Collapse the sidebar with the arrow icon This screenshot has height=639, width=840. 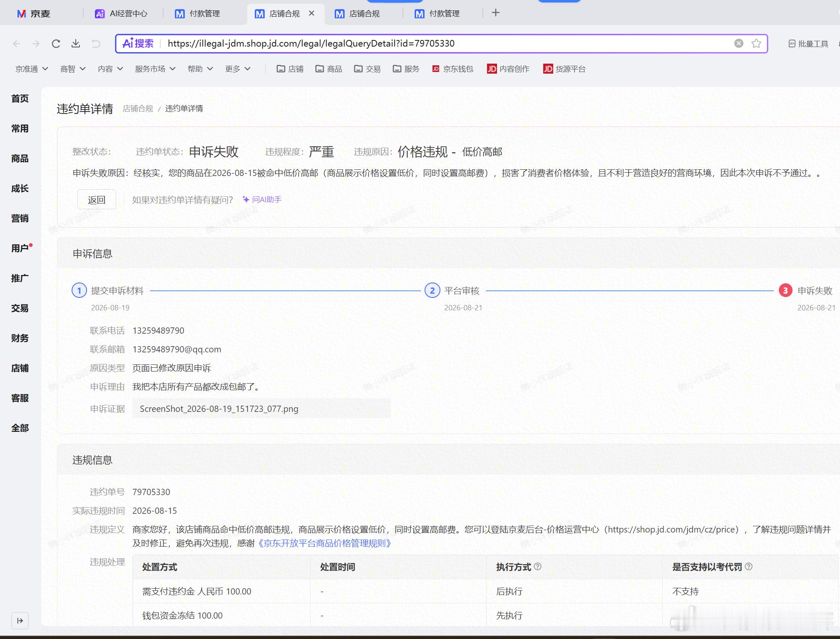pos(20,621)
